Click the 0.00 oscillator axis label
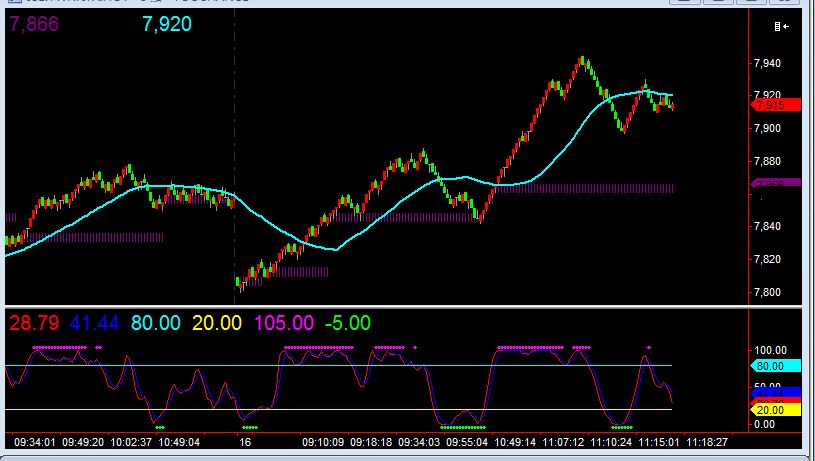 point(764,425)
